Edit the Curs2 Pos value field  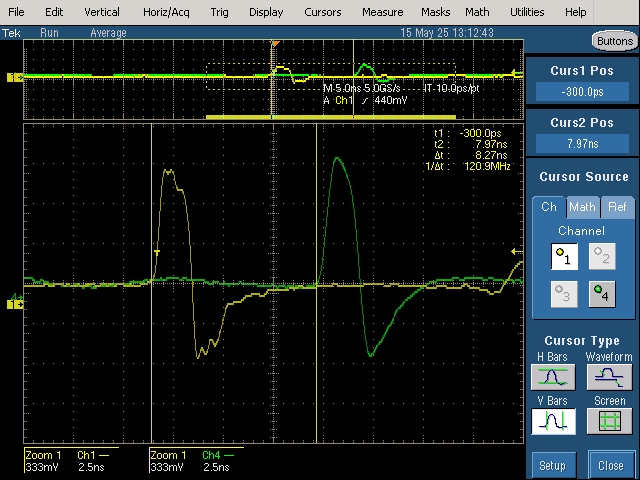[582, 144]
